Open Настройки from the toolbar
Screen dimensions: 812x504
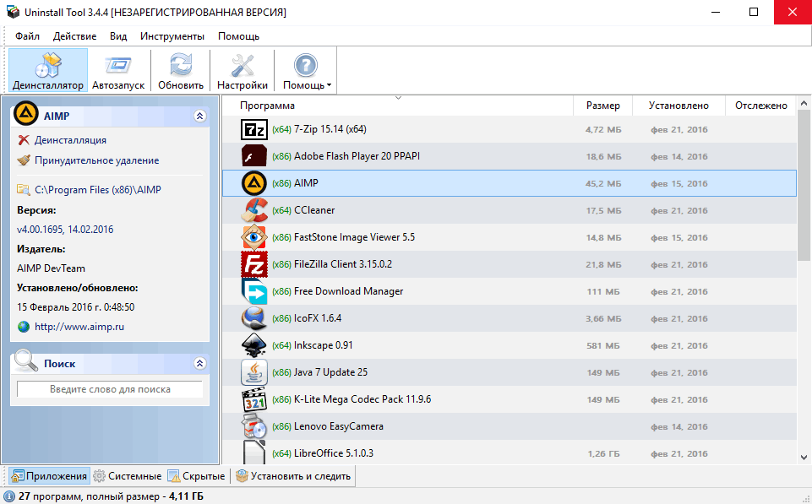(243, 70)
